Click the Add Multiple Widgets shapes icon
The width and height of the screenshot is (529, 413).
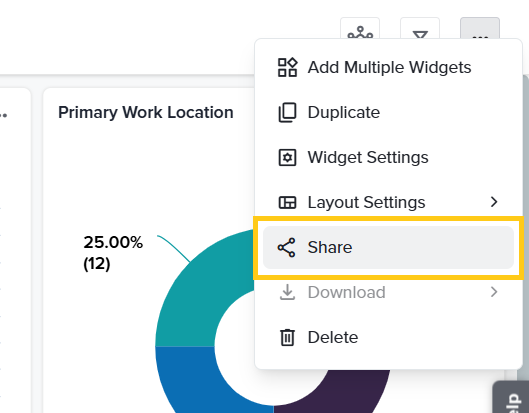click(x=287, y=67)
